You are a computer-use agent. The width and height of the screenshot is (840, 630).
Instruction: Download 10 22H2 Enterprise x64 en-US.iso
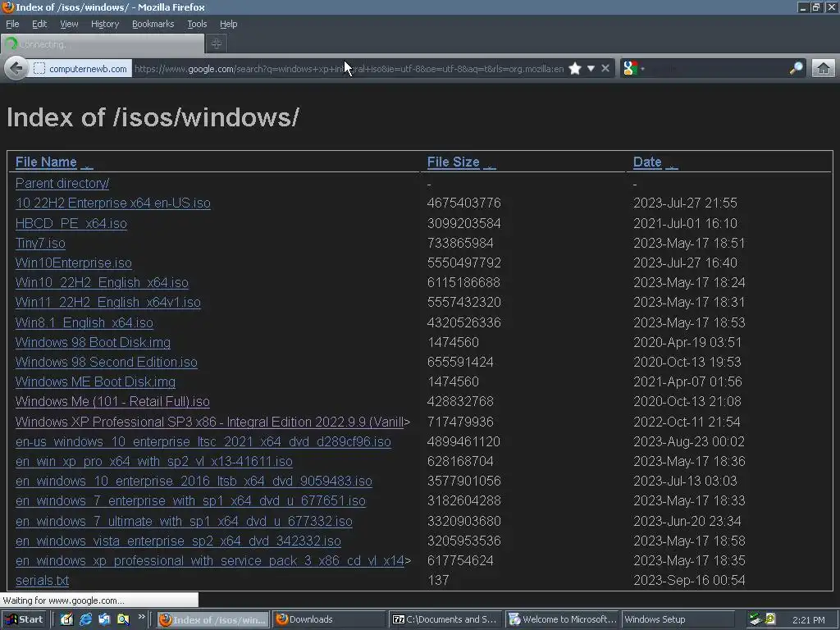coord(113,203)
